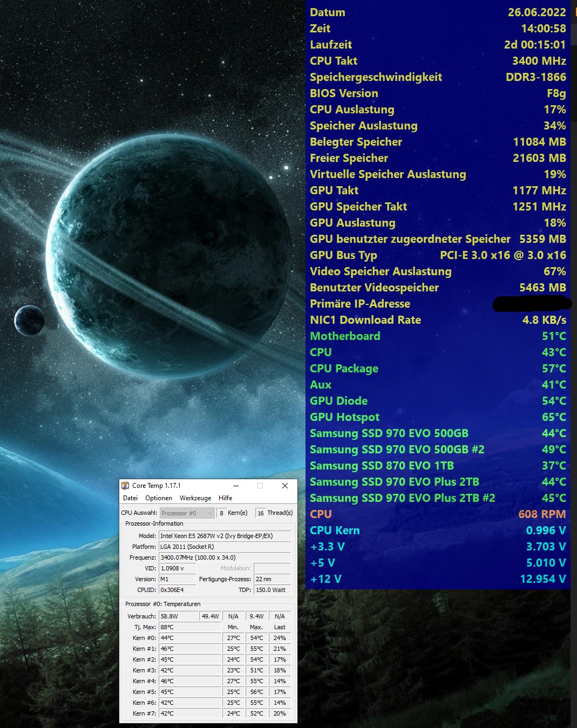577x728 pixels.
Task: Open the Hilfe menu in Core Temp
Action: pos(226,498)
